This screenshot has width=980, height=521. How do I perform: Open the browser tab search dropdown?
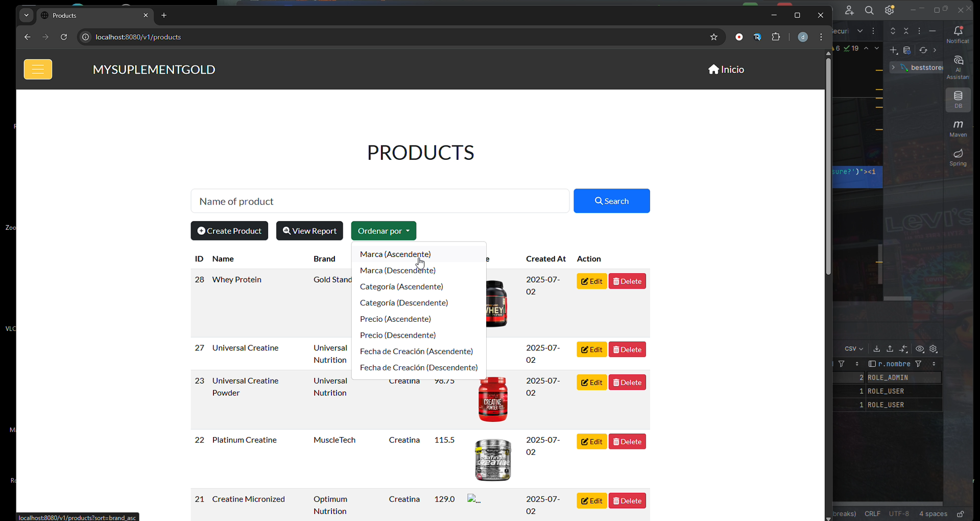point(27,16)
